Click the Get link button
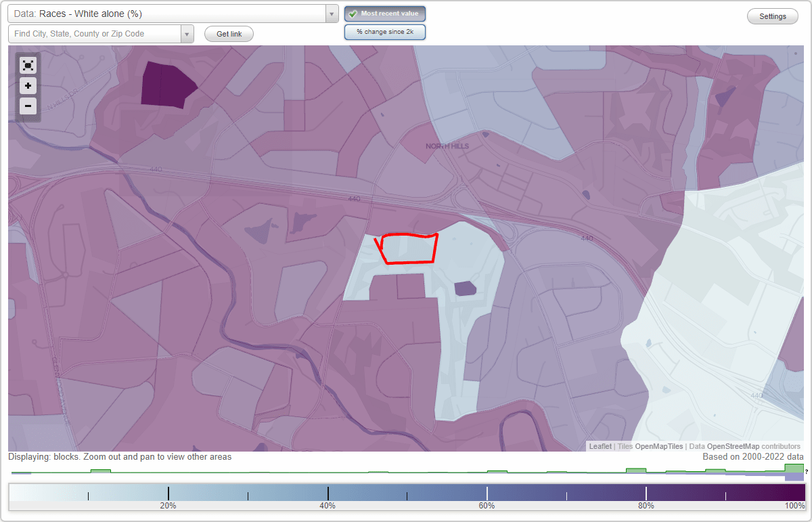 [x=229, y=34]
